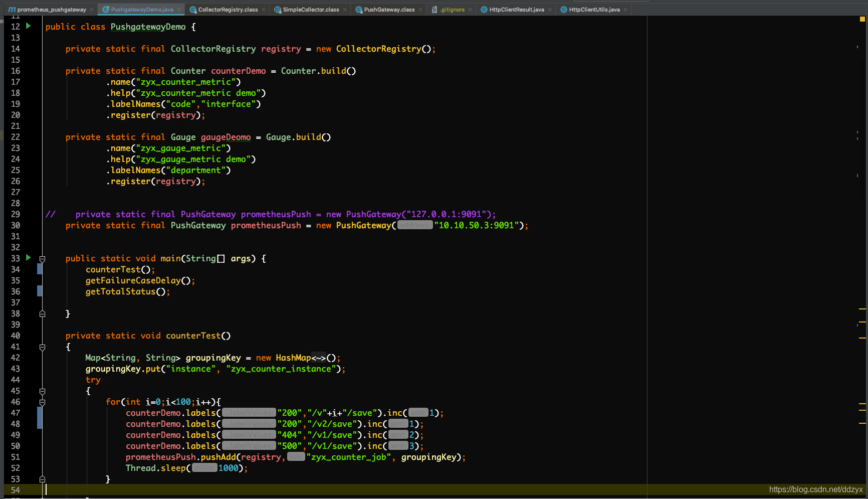The image size is (868, 499).
Task: Switch to the PushgatewayDemo.java tab
Action: click(142, 10)
